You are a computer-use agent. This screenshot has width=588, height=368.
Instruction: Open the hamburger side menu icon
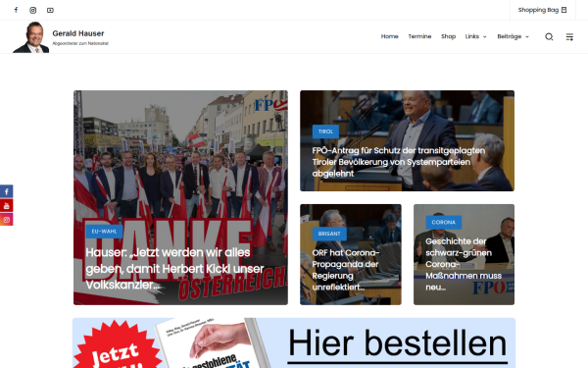(x=569, y=36)
